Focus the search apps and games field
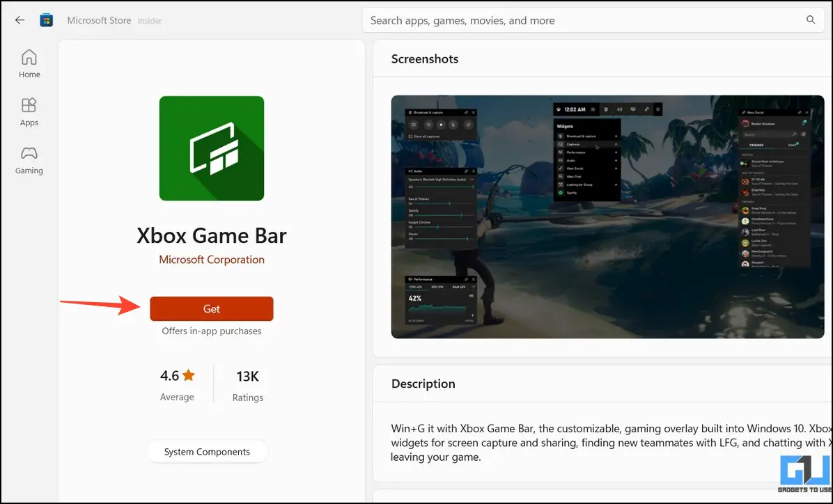This screenshot has height=504, width=833. coord(594,20)
